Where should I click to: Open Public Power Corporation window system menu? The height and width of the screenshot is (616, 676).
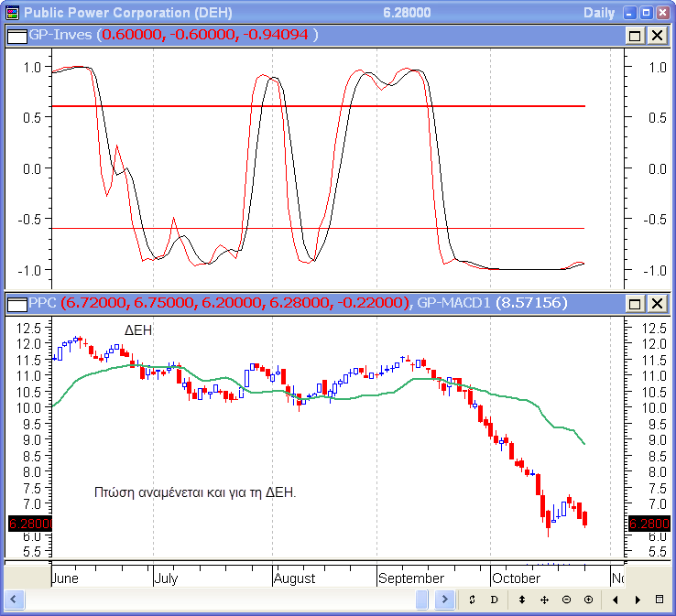point(12,12)
